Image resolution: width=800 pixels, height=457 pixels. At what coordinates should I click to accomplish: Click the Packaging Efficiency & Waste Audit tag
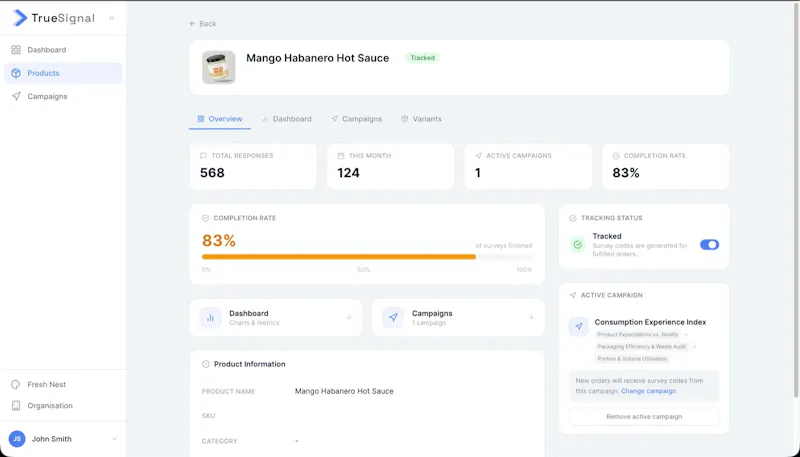(x=642, y=346)
